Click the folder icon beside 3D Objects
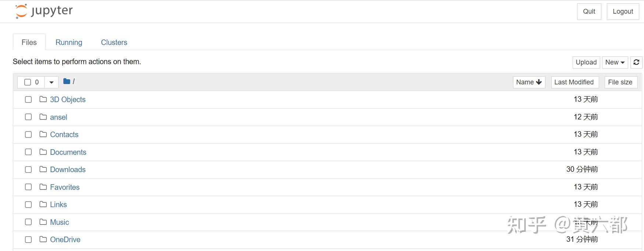 (x=43, y=99)
